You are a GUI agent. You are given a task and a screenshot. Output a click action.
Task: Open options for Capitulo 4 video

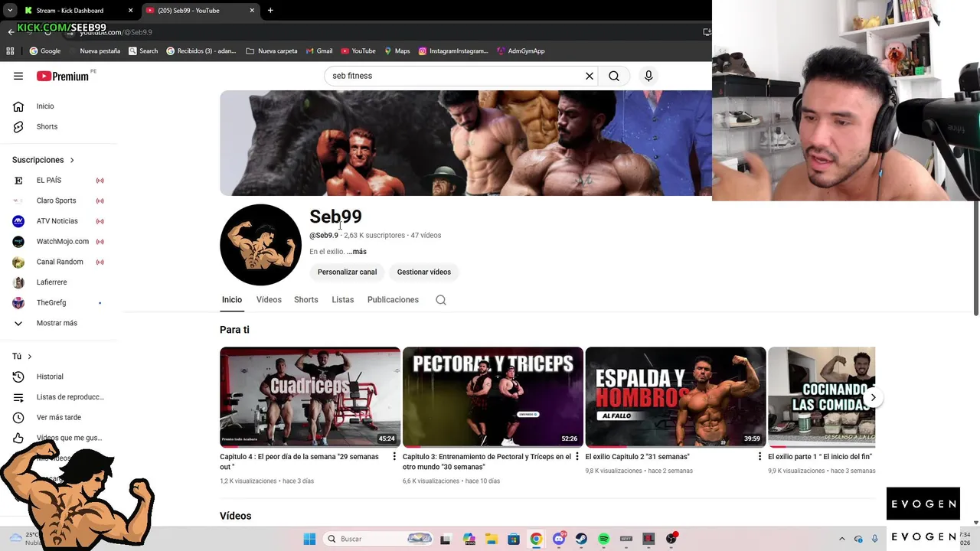coord(394,457)
